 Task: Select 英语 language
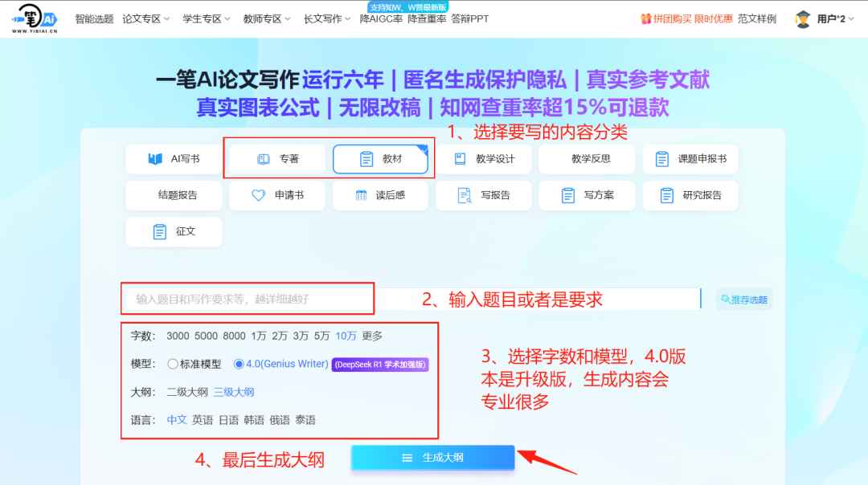(x=203, y=420)
